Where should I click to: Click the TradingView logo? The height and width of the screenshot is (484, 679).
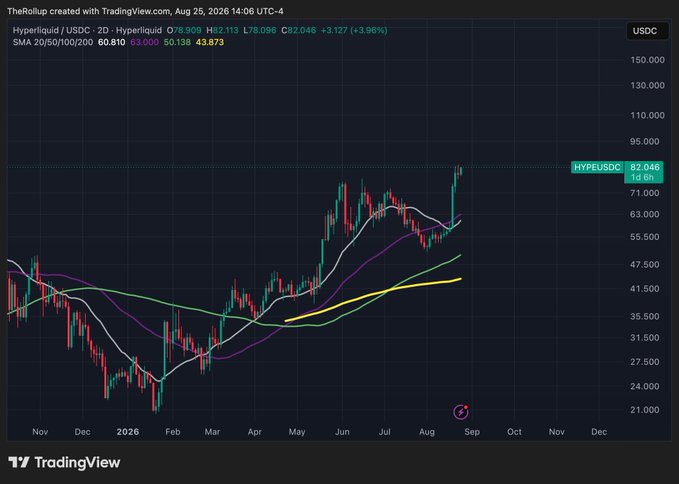[64, 462]
